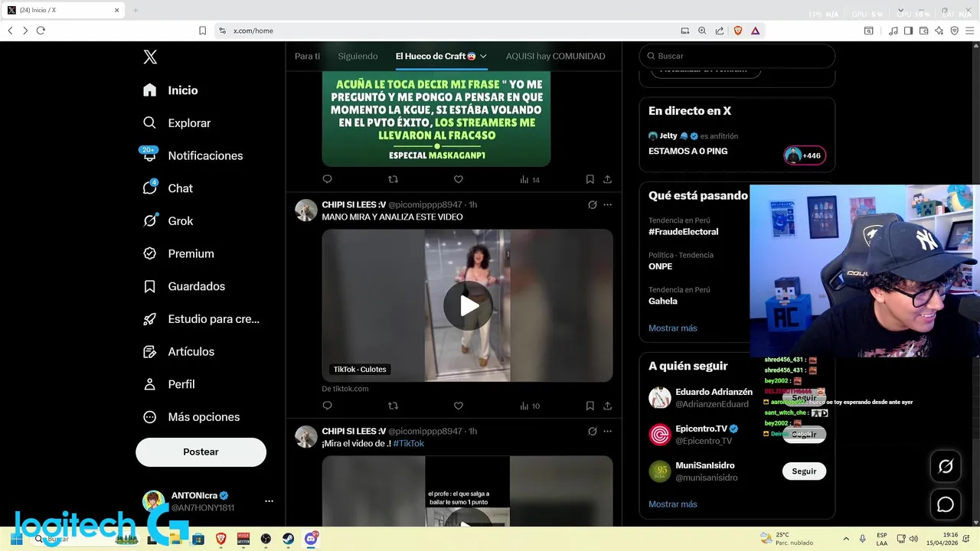Open more options on MANO MIRA post

[607, 205]
